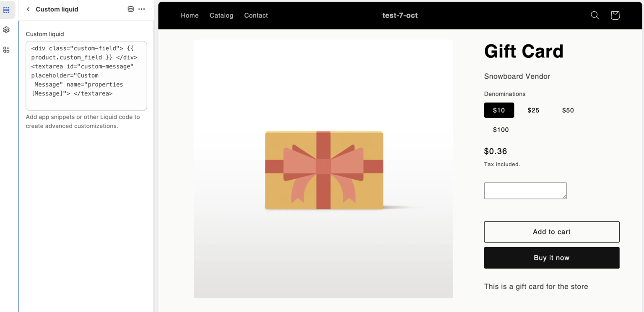The image size is (644, 312).
Task: Open the Sections panel icon in sidebar
Action: click(x=6, y=10)
